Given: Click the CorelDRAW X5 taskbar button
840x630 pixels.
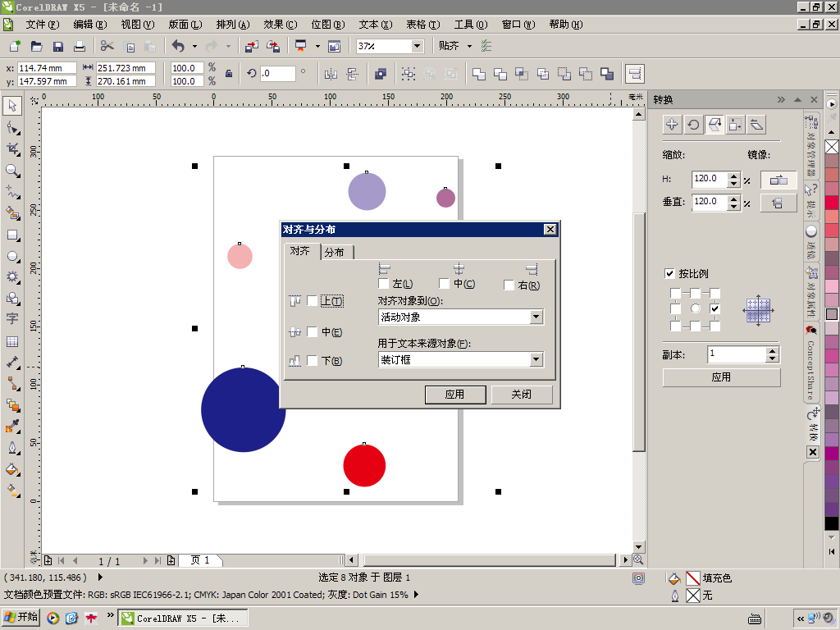Looking at the screenshot, I should 182,619.
